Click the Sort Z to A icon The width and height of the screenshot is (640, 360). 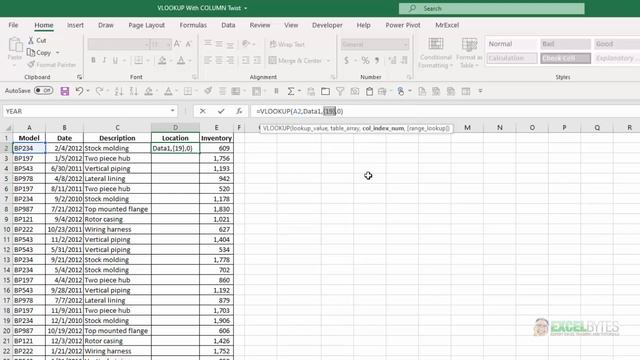click(x=133, y=91)
